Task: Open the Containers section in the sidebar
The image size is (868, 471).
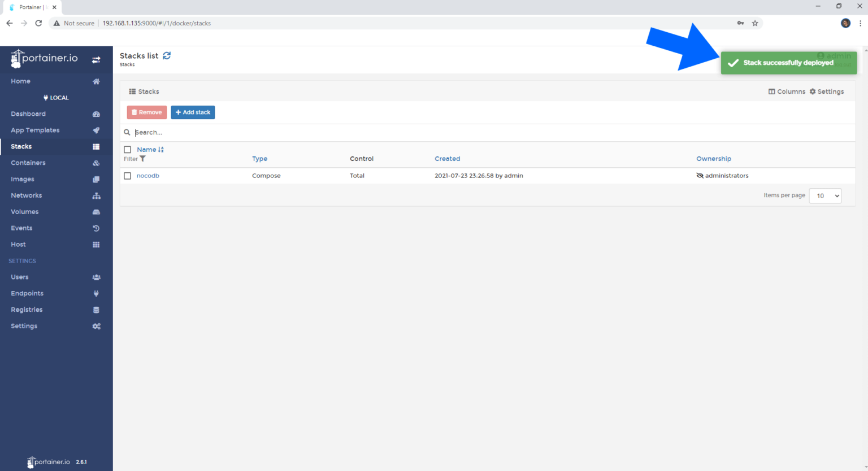Action: pyautogui.click(x=28, y=163)
